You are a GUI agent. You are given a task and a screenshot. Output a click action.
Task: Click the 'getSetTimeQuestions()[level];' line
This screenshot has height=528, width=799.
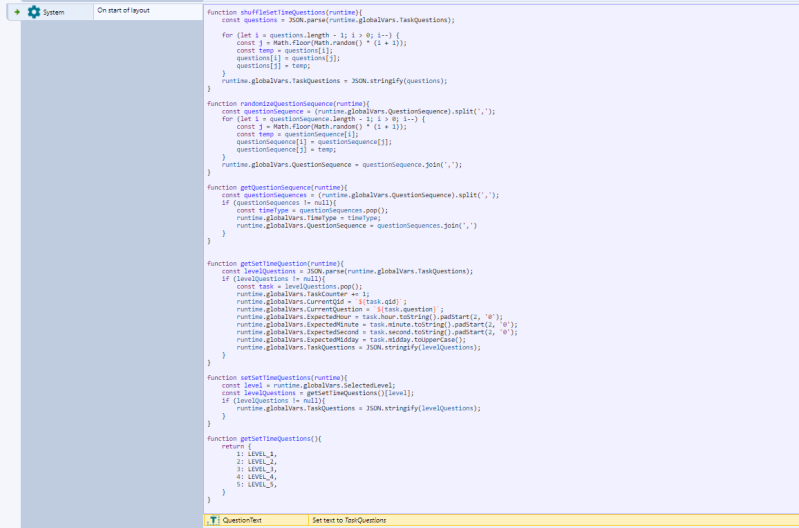point(317,393)
